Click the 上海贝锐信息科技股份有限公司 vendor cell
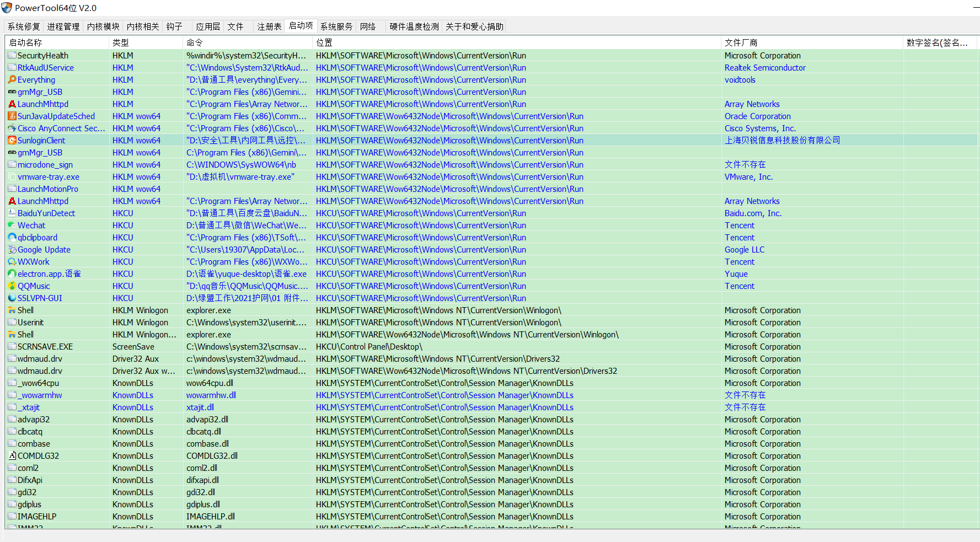Image resolution: width=980 pixels, height=542 pixels. coord(782,140)
